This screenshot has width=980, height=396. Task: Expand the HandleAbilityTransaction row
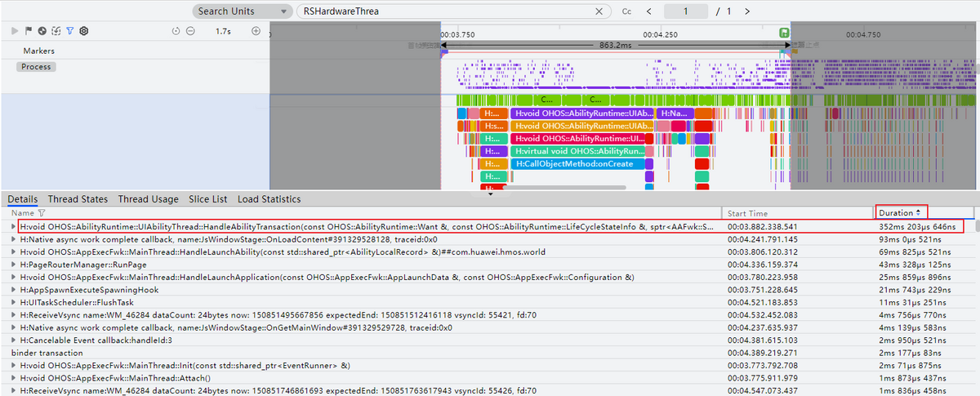pyautogui.click(x=12, y=226)
